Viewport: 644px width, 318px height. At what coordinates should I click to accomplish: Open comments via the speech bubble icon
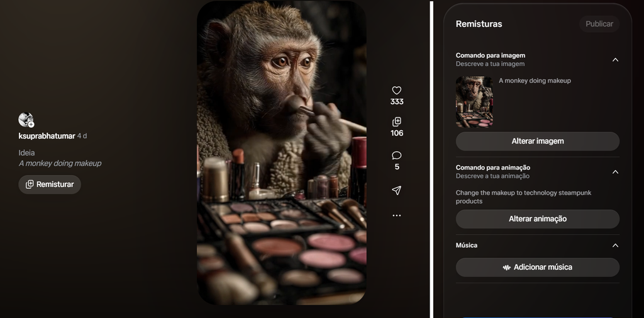pyautogui.click(x=396, y=156)
